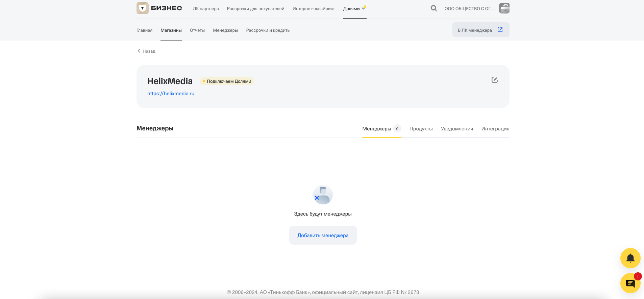Click the ООО ОБЩЕСТВО company name
644x299 pixels.
coord(469,9)
